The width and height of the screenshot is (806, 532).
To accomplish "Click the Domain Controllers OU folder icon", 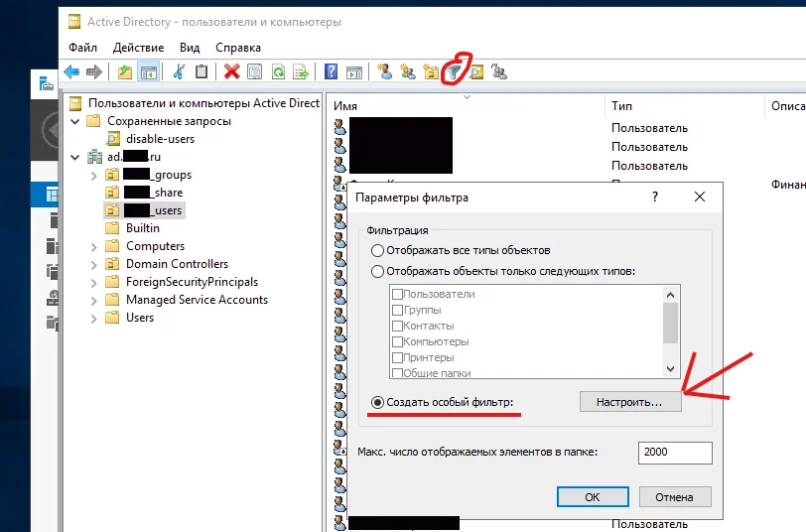I will (112, 264).
